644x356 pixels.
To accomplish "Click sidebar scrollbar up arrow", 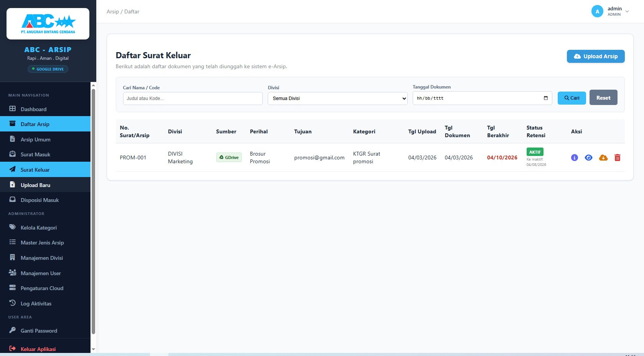I will coord(93,85).
